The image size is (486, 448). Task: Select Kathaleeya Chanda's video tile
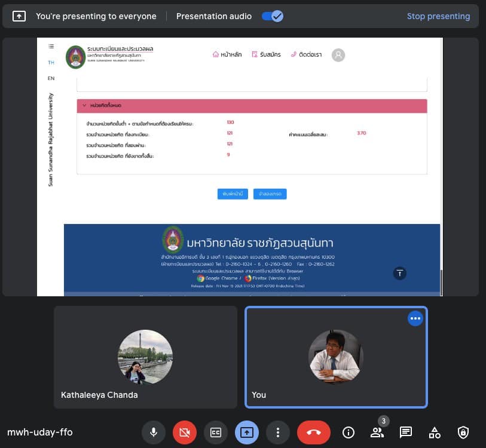click(x=145, y=357)
